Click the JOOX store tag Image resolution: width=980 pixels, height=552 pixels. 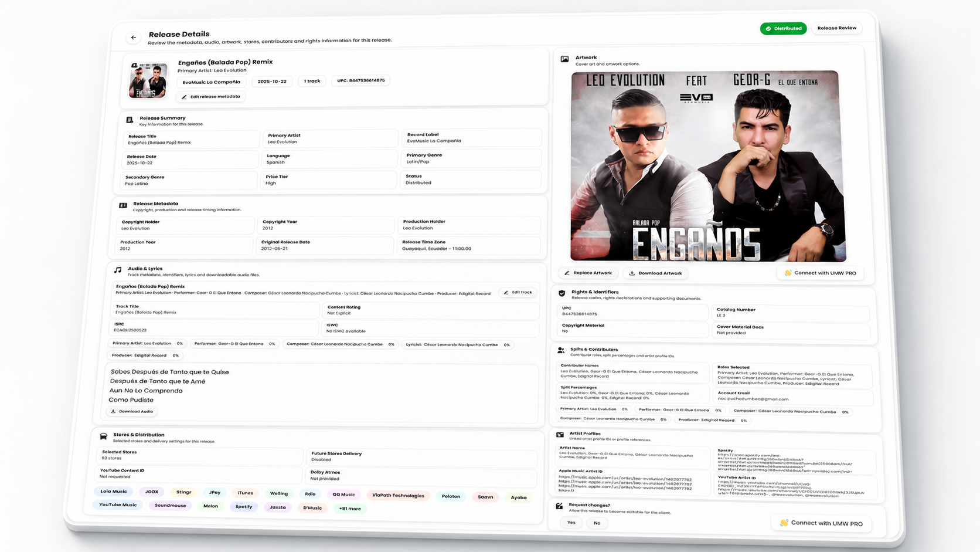click(x=152, y=492)
